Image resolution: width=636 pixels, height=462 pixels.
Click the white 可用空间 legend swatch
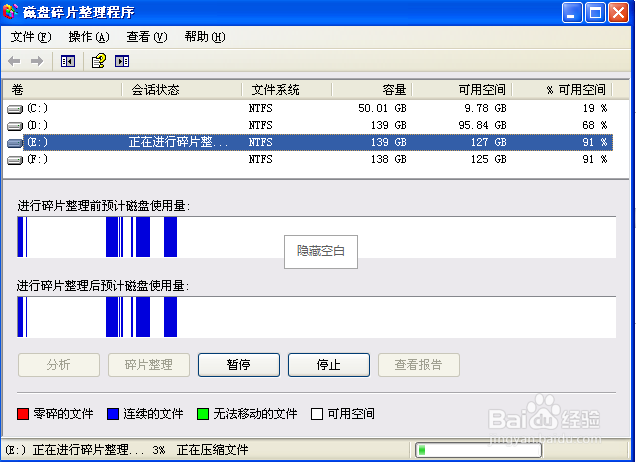[317, 414]
